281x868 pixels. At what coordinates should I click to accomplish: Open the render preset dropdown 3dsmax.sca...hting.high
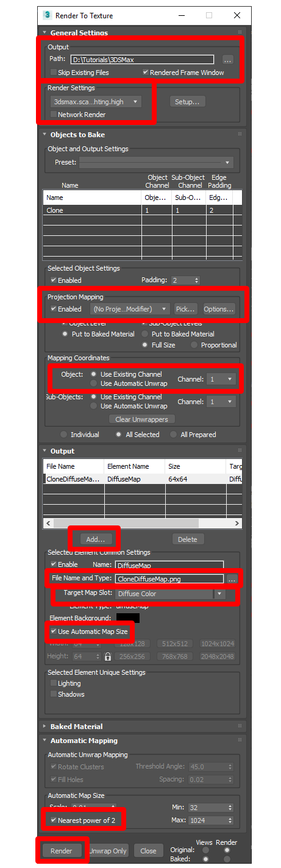(x=96, y=102)
